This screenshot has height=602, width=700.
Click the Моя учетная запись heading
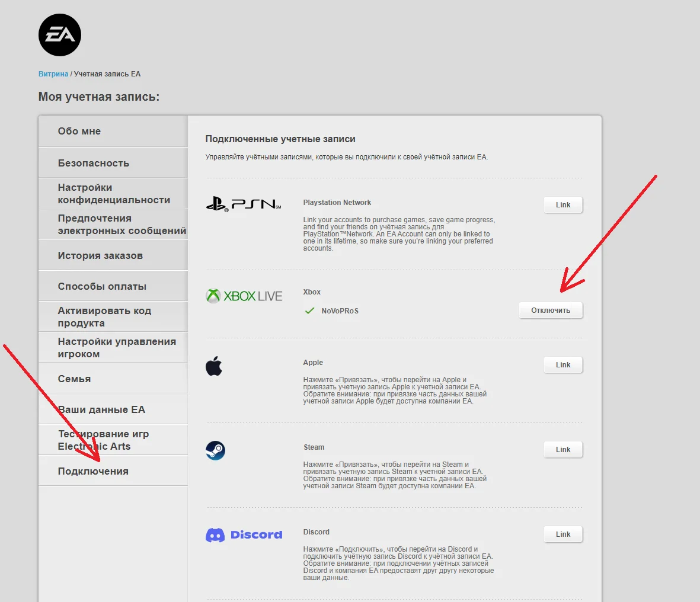tap(98, 97)
